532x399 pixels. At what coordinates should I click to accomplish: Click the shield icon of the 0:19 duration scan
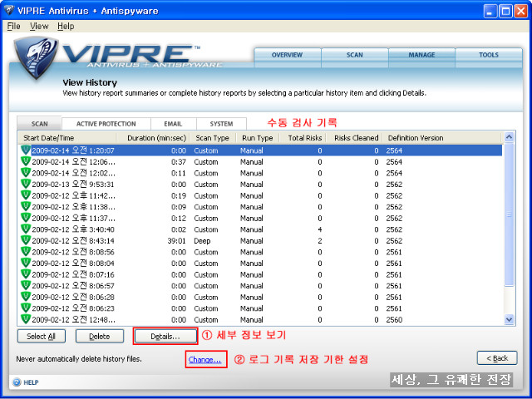tap(26, 195)
